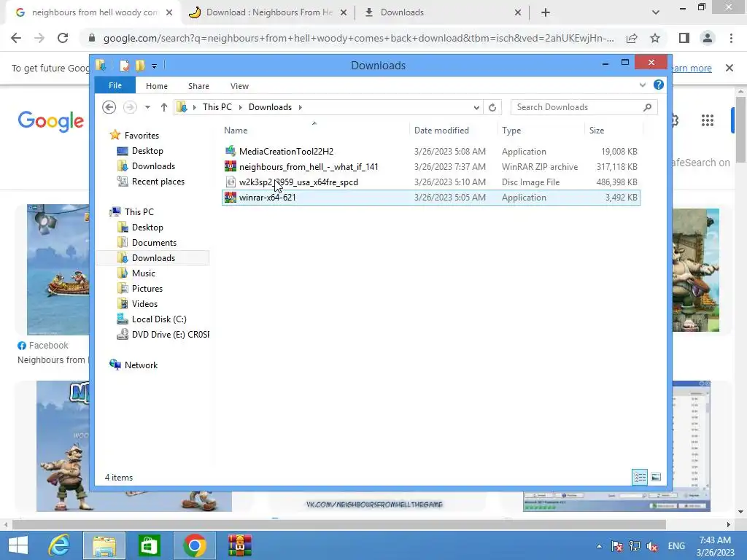Screen dimensions: 747x560
Task: Expand root breadcrumb arrow before This PC
Action: tap(194, 107)
